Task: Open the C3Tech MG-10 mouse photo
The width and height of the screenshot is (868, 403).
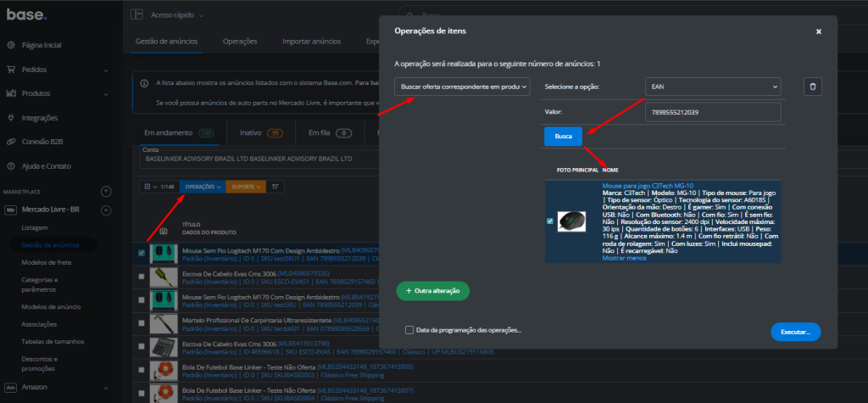Action: tap(571, 221)
